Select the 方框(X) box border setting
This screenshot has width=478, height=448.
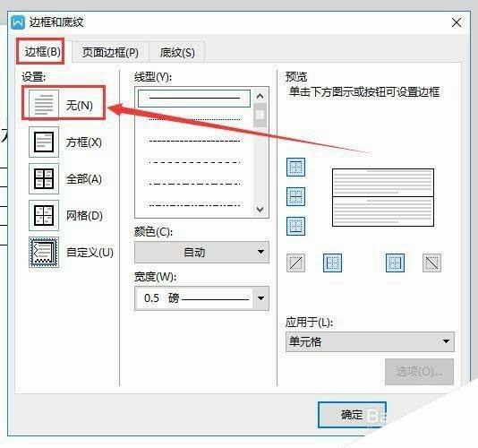(44, 142)
